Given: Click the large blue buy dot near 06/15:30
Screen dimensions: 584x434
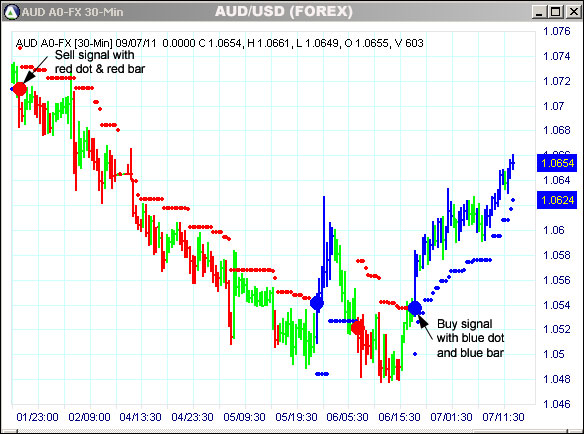Looking at the screenshot, I should [415, 308].
